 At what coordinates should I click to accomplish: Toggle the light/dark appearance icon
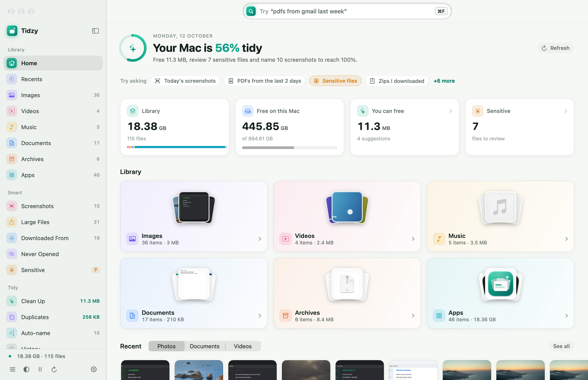26,369
